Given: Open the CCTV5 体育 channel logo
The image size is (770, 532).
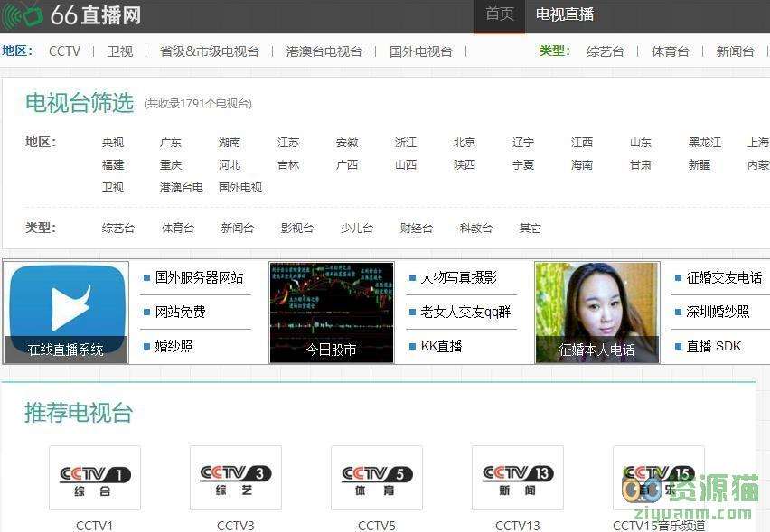Looking at the screenshot, I should [377, 478].
